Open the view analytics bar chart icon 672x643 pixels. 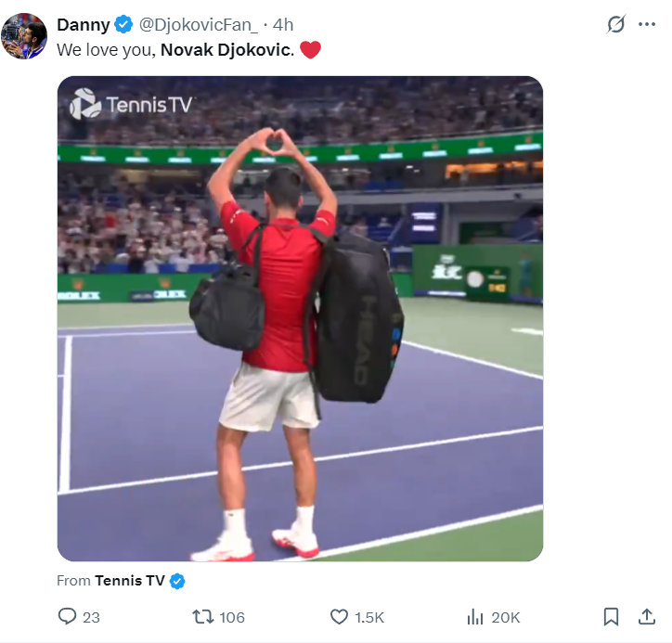coord(475,616)
